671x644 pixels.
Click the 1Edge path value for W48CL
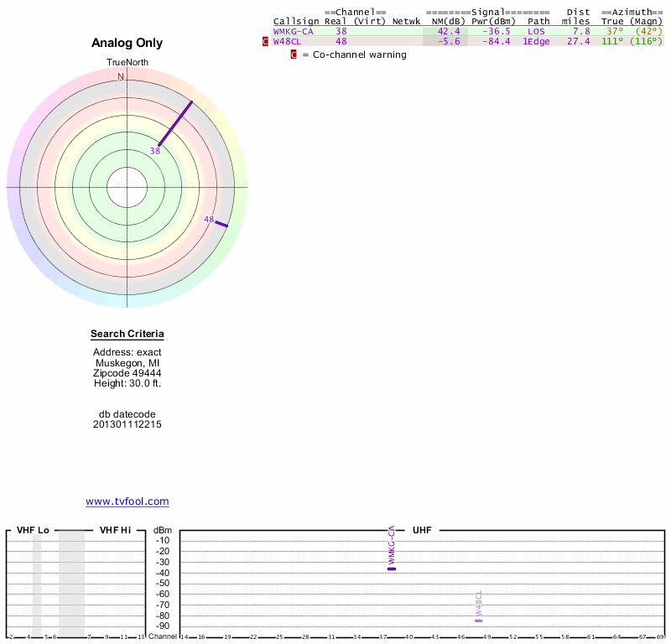pos(536,41)
